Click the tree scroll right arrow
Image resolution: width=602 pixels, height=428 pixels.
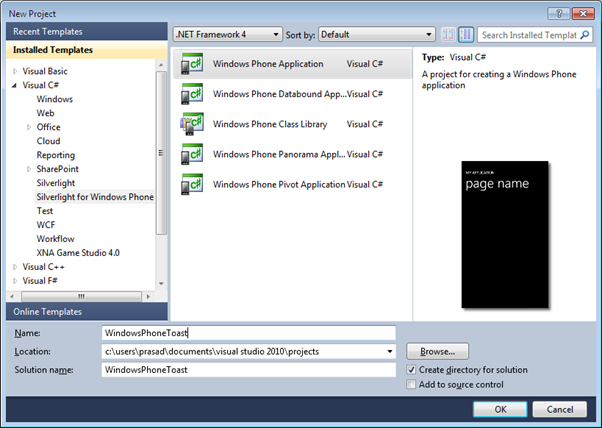pos(148,296)
